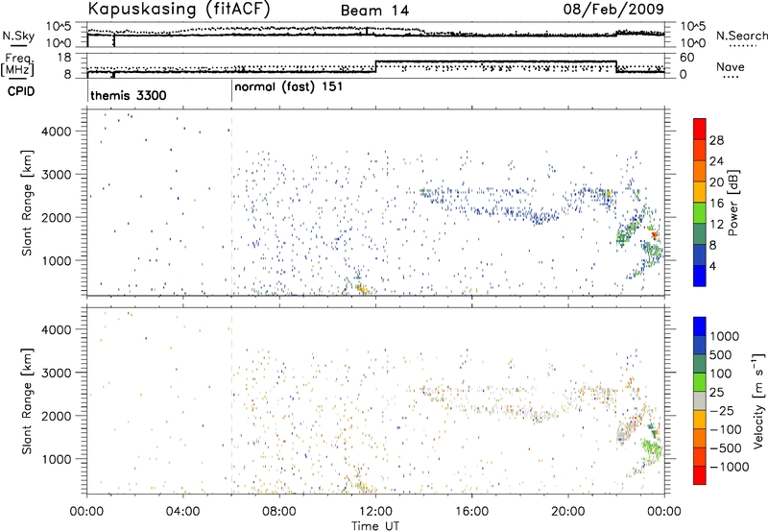This screenshot has height=532, width=768.
Task: Click the frequency step-up line at 12:00
Action: (375, 66)
